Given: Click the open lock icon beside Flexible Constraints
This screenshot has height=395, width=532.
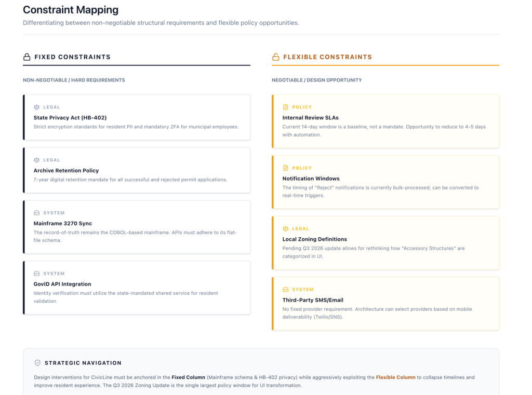Looking at the screenshot, I should click(276, 57).
